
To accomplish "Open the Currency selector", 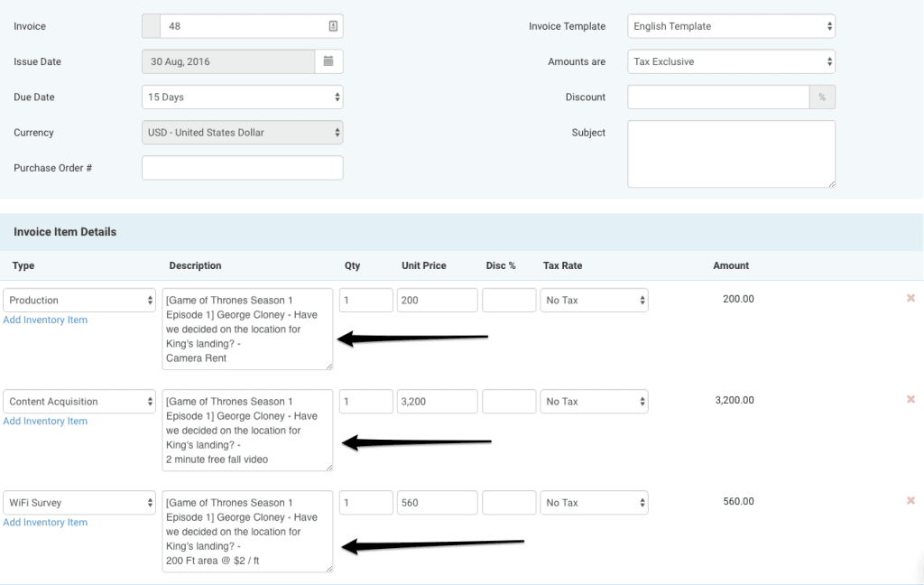I will (x=242, y=132).
